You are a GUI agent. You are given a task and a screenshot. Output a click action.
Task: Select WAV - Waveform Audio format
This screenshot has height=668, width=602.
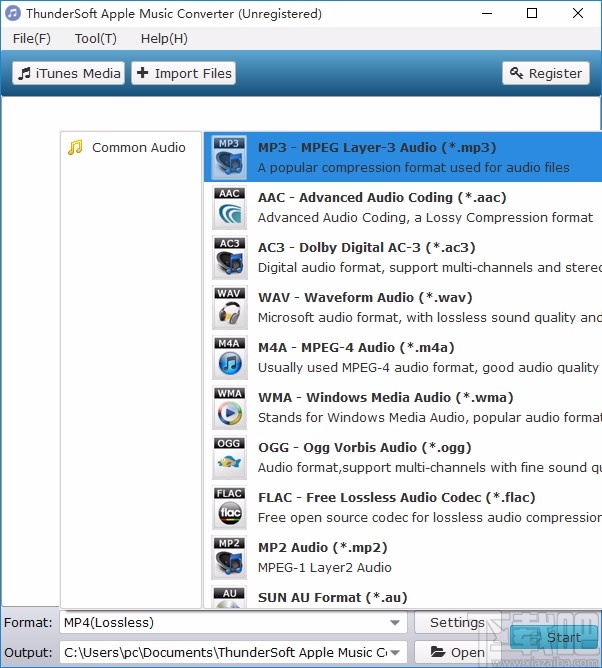tap(403, 308)
